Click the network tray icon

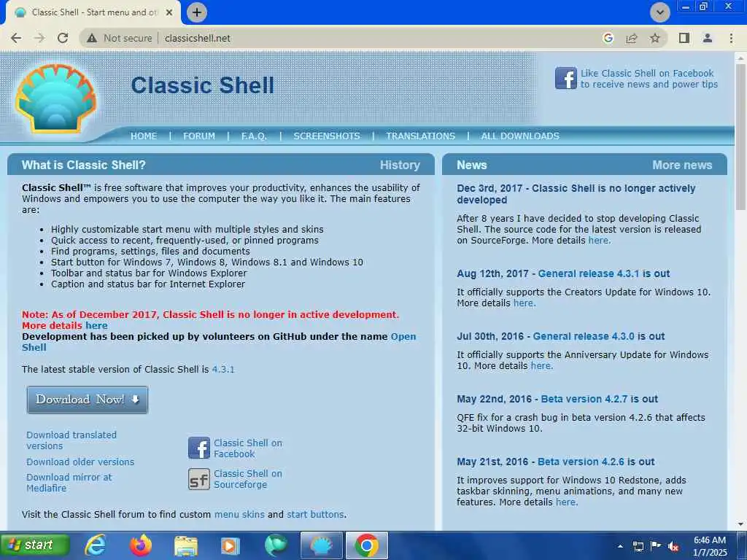pyautogui.click(x=638, y=546)
